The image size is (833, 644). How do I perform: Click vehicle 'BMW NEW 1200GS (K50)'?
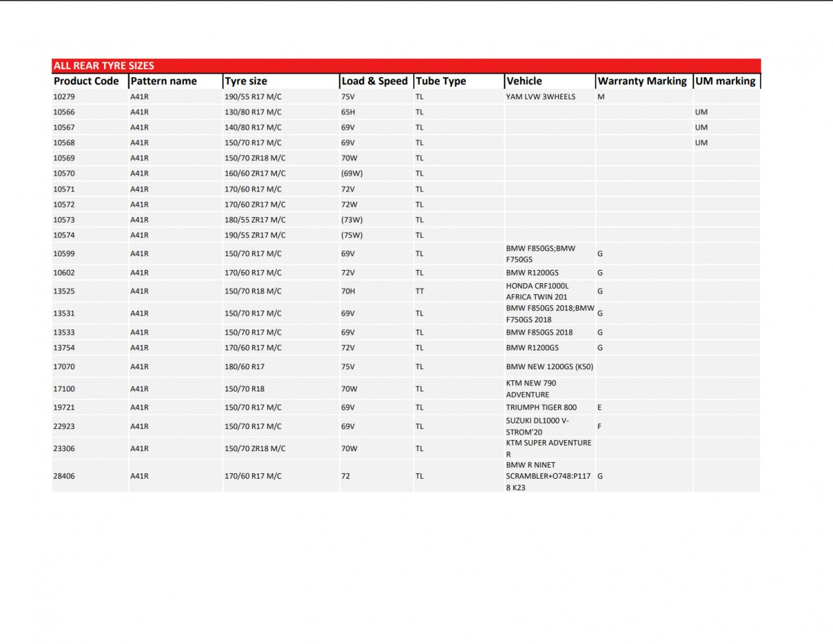(x=550, y=366)
